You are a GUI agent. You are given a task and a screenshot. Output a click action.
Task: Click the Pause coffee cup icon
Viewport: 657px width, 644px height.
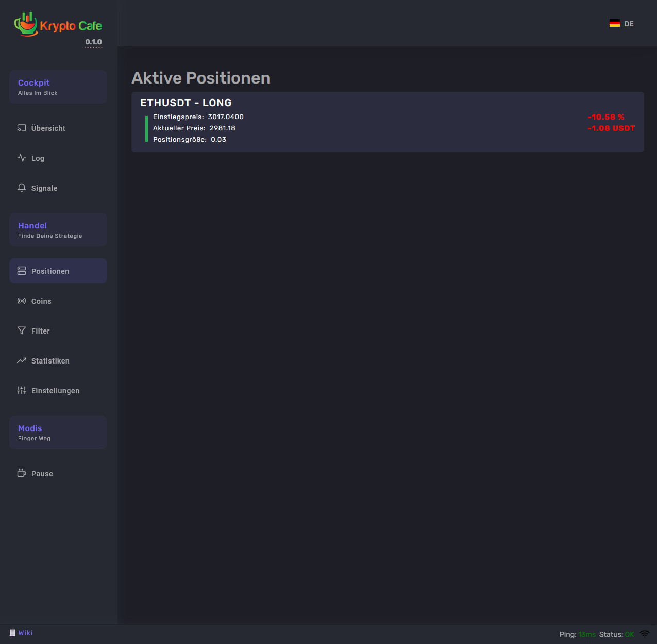tap(22, 473)
